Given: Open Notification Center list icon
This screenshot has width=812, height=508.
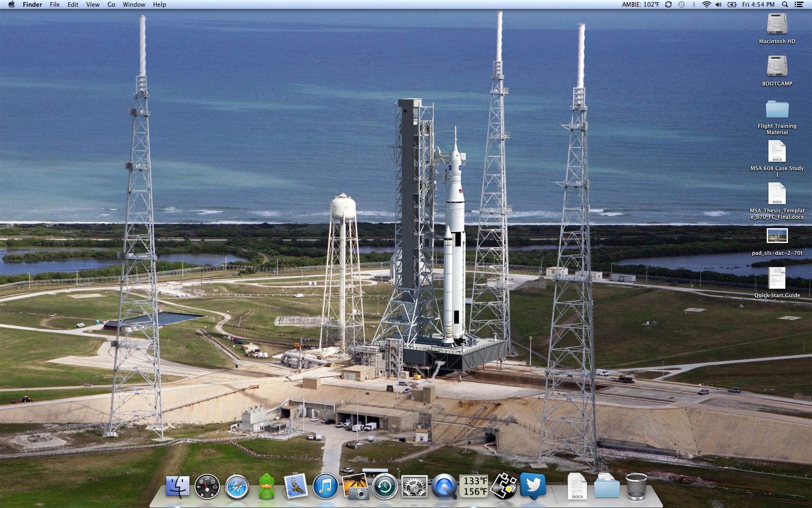Looking at the screenshot, I should tap(798, 5).
